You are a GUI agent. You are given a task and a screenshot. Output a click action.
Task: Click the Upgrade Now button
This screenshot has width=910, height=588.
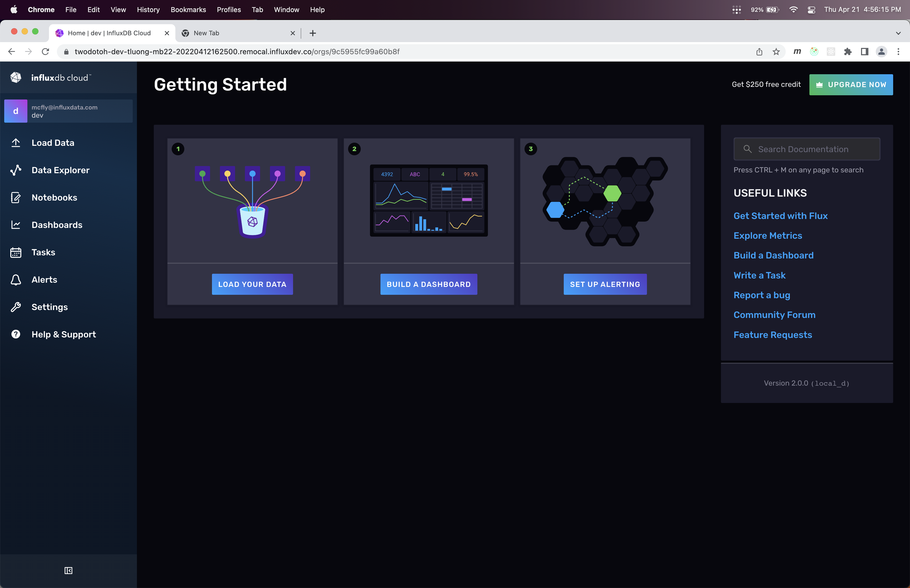pos(851,85)
